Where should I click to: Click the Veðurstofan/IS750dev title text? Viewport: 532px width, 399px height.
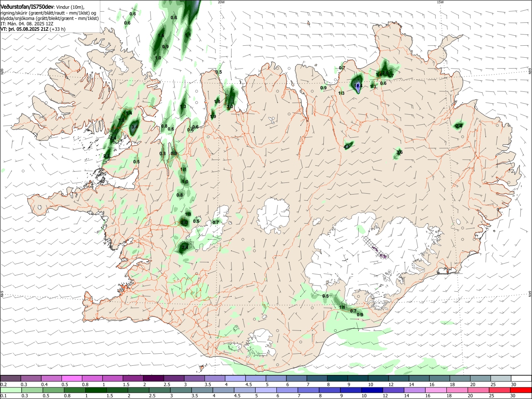[x=27, y=7]
